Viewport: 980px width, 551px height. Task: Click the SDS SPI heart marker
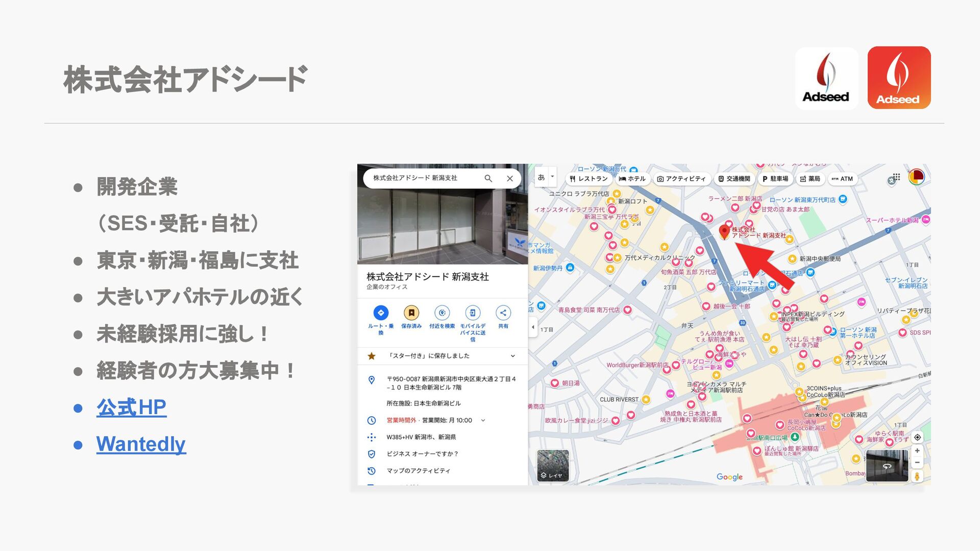point(902,332)
